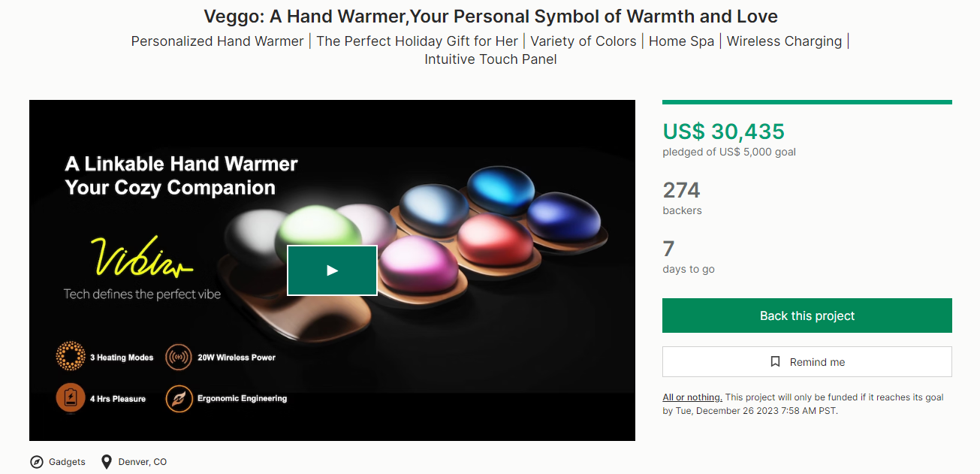Click the Ergonomic Engineering leaf icon
This screenshot has height=474, width=980.
178,398
